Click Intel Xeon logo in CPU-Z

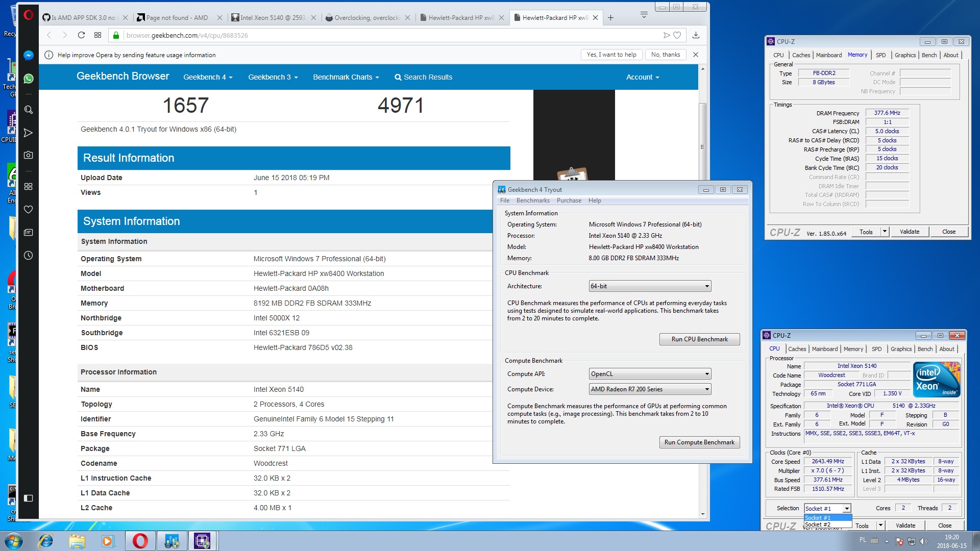(937, 379)
